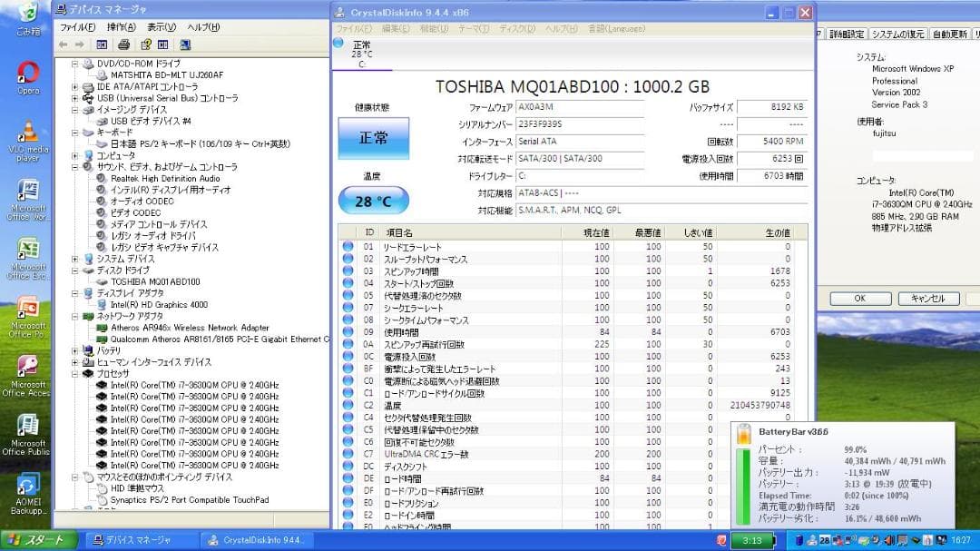The image size is (980, 551).
Task: Click the BatteryBar popup battery icon
Action: click(744, 434)
